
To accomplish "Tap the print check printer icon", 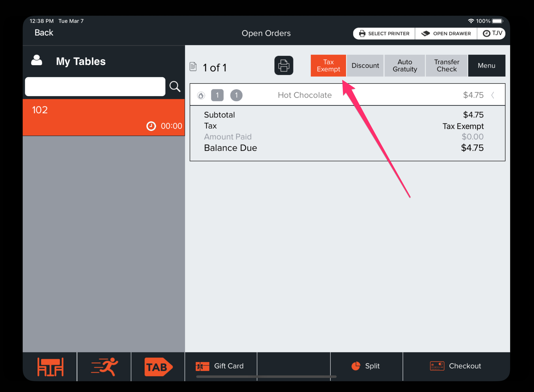I will pyautogui.click(x=283, y=65).
